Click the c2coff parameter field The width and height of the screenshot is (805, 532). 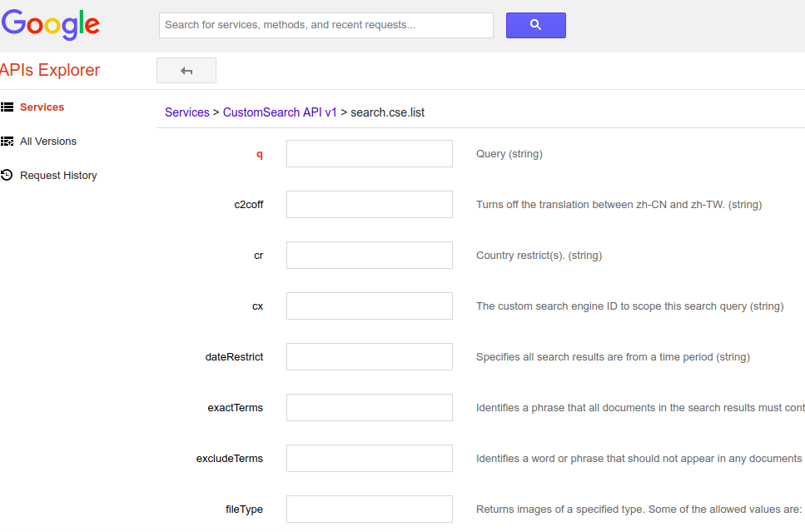click(369, 204)
